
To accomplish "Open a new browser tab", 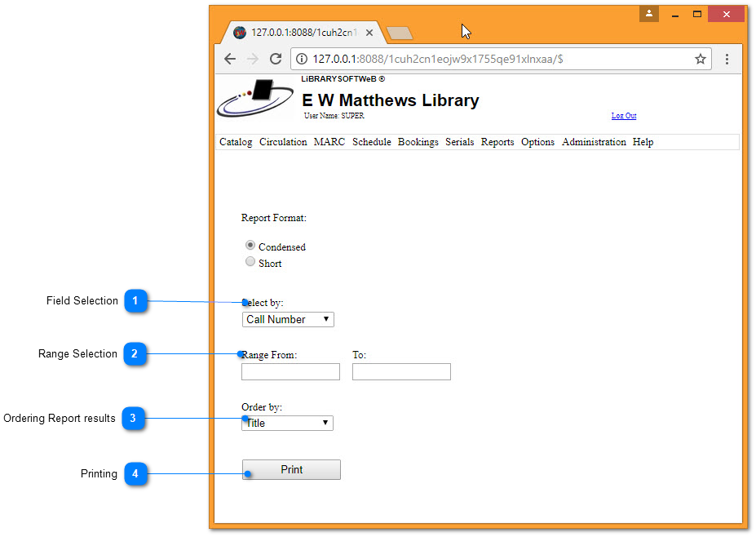I will point(400,33).
